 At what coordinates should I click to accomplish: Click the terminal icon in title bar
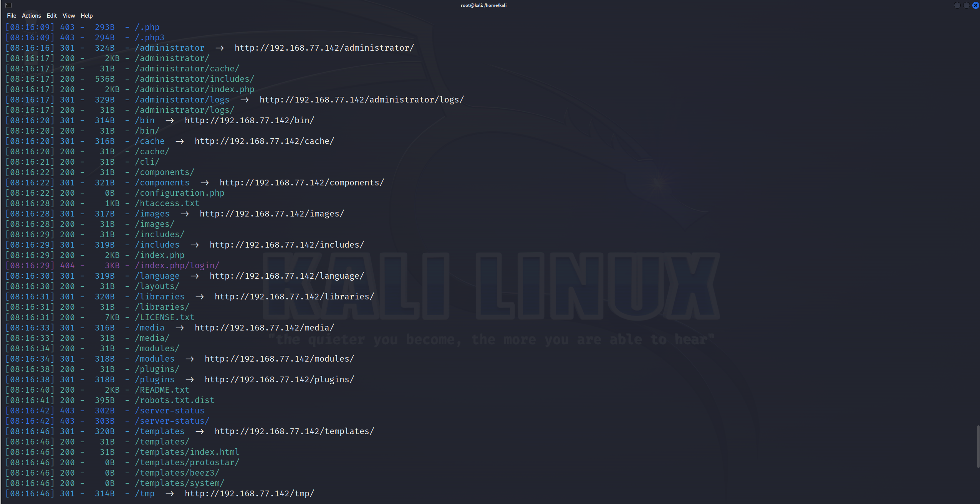(x=8, y=5)
